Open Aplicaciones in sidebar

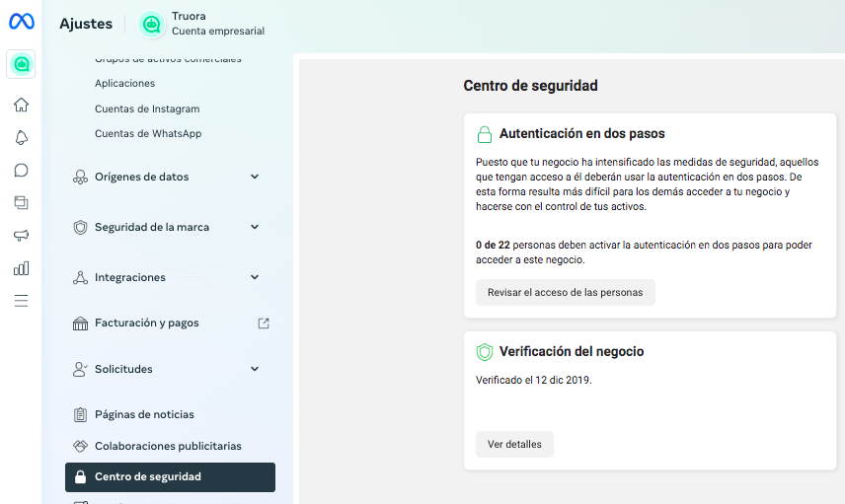click(125, 84)
